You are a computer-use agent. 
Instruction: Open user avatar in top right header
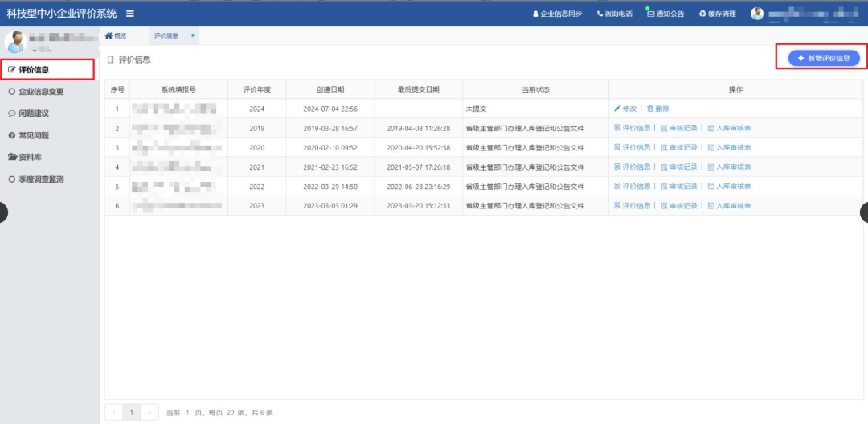click(x=757, y=14)
